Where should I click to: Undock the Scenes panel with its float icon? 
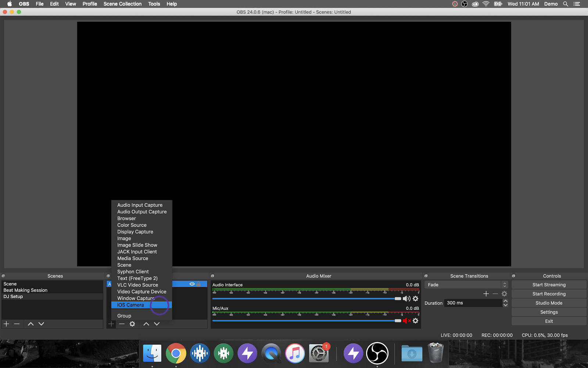(x=3, y=276)
